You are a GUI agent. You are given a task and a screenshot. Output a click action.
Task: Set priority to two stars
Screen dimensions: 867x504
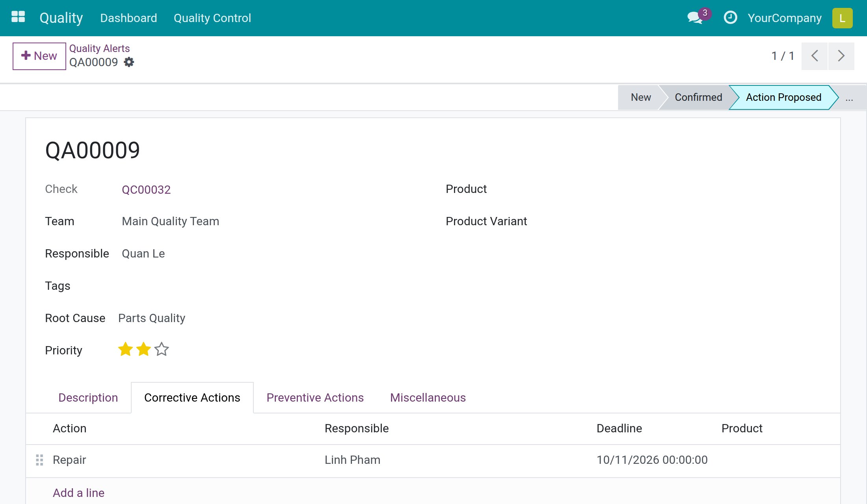click(143, 350)
